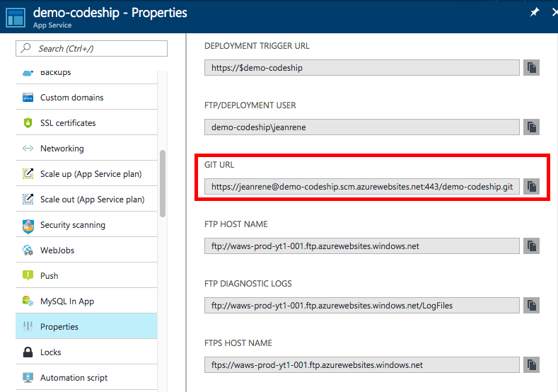Click the Properties sliders icon

click(28, 326)
